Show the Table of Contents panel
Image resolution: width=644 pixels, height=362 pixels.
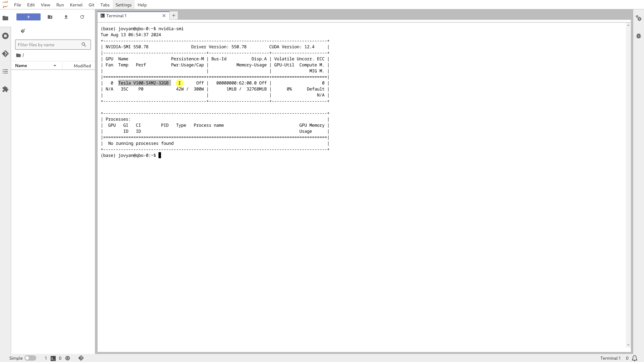(5, 72)
